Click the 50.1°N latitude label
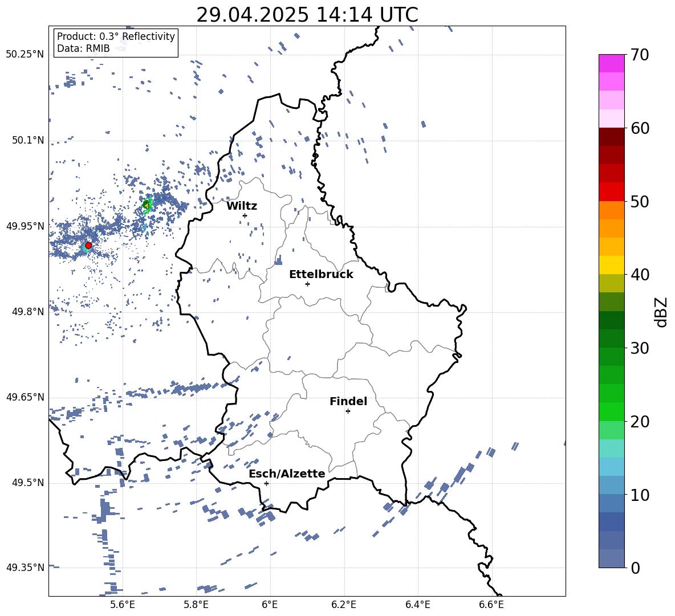 point(28,140)
